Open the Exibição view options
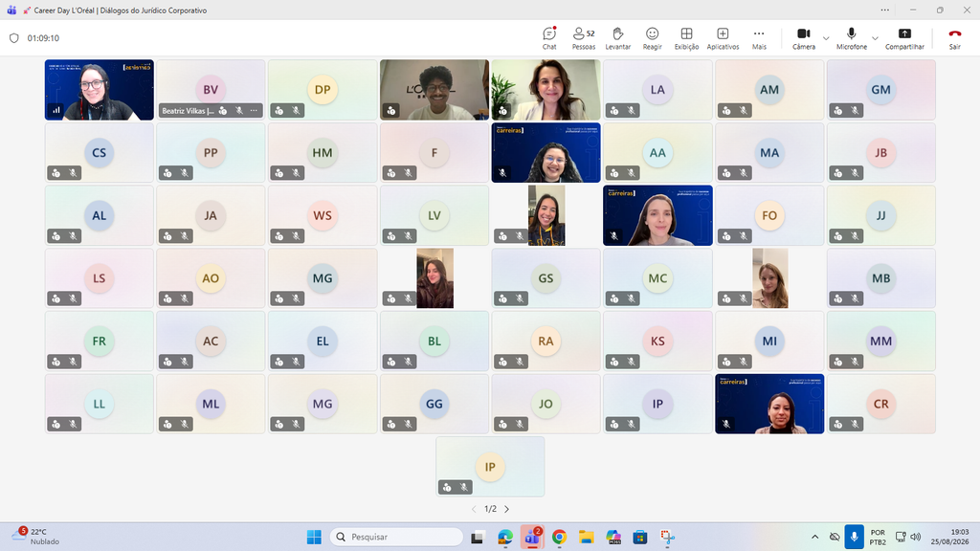980x551 pixels. pyautogui.click(x=686, y=38)
